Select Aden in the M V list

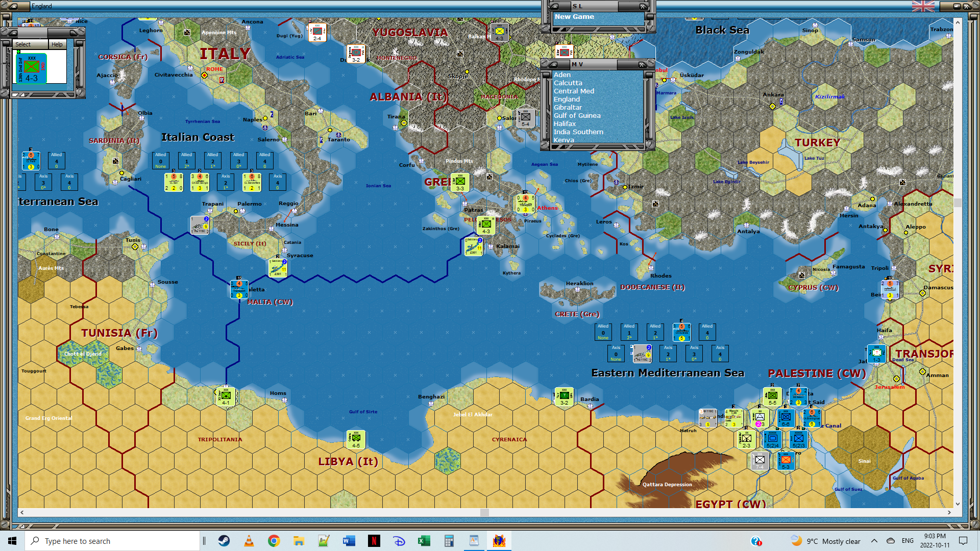point(562,74)
